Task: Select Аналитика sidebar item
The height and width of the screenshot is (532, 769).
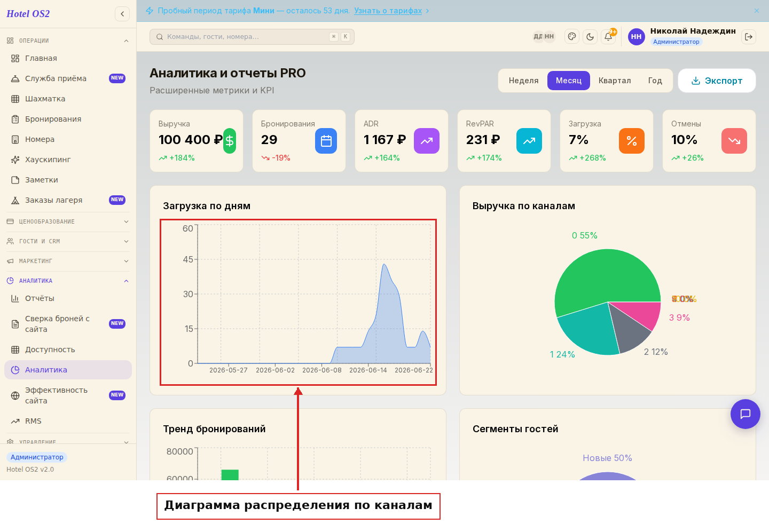Action: 67,370
